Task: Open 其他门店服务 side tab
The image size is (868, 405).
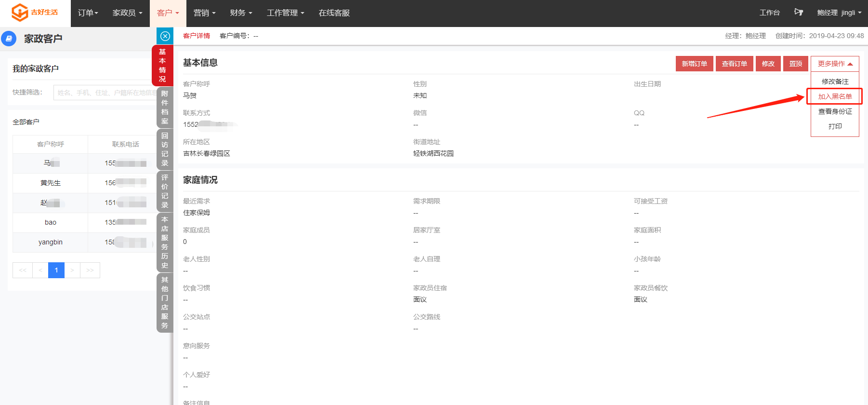Action: [x=165, y=302]
